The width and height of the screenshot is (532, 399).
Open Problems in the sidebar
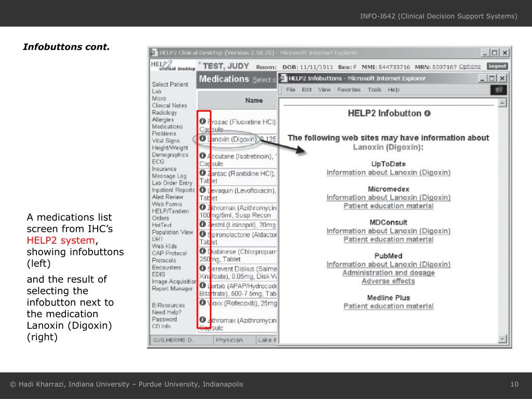[164, 134]
